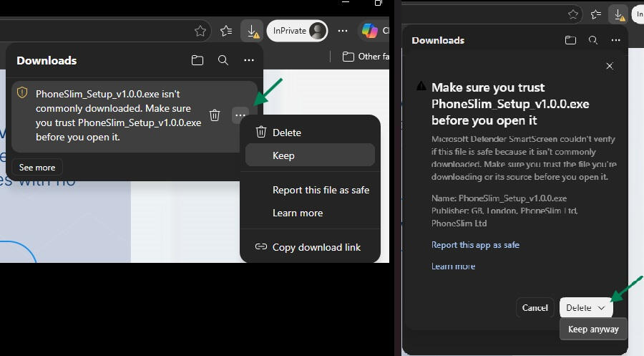Click the Copilot icon in the left toolbar
Image resolution: width=644 pixels, height=356 pixels.
pos(370,31)
